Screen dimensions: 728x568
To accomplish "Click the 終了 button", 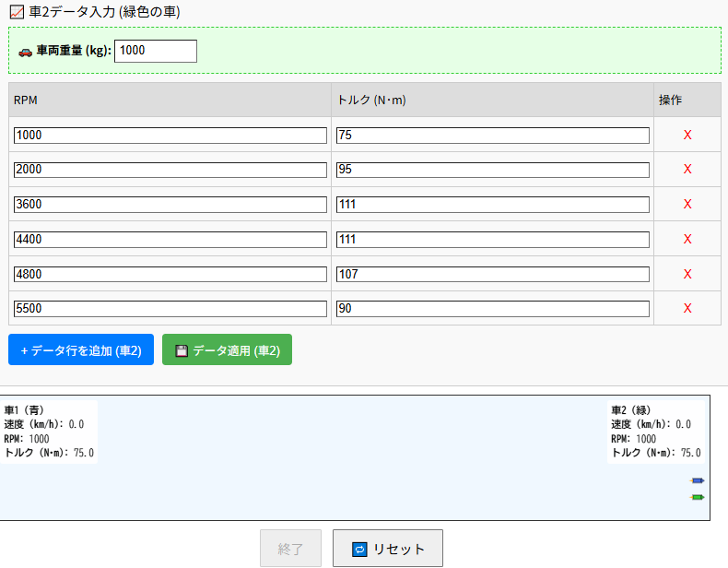I will [x=290, y=549].
